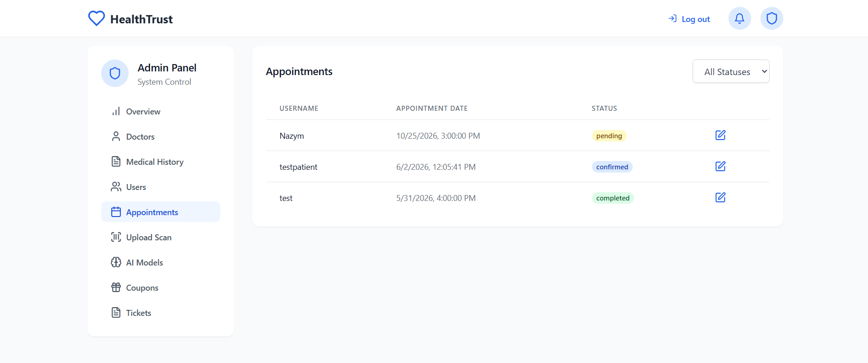Click the username testpatient
The width and height of the screenshot is (868, 363).
[298, 167]
